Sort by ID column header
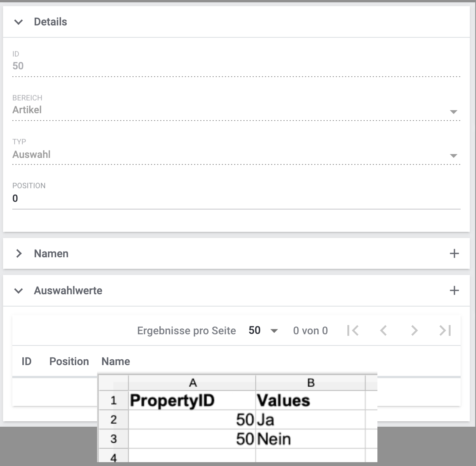The height and width of the screenshot is (466, 476). pos(27,361)
